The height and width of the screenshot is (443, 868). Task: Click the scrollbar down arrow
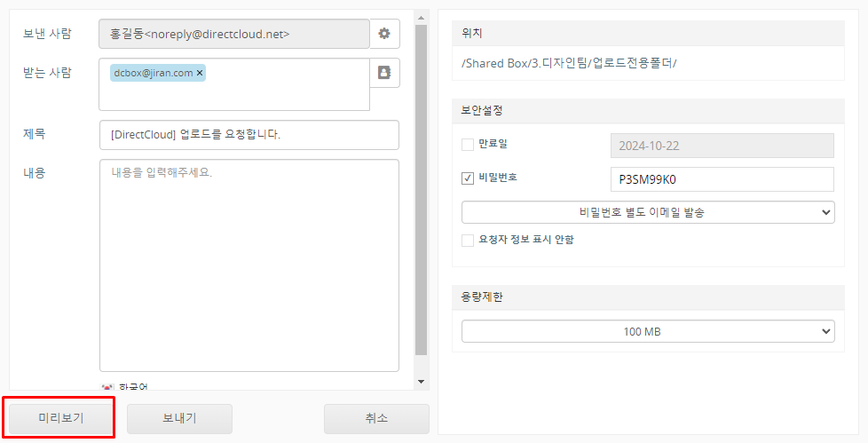[422, 382]
